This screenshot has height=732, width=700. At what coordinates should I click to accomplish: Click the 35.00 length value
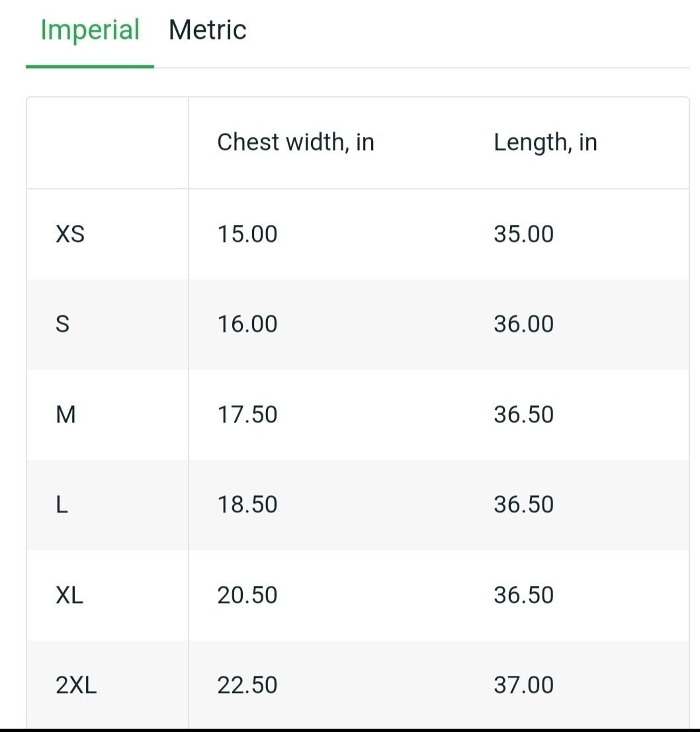point(524,233)
